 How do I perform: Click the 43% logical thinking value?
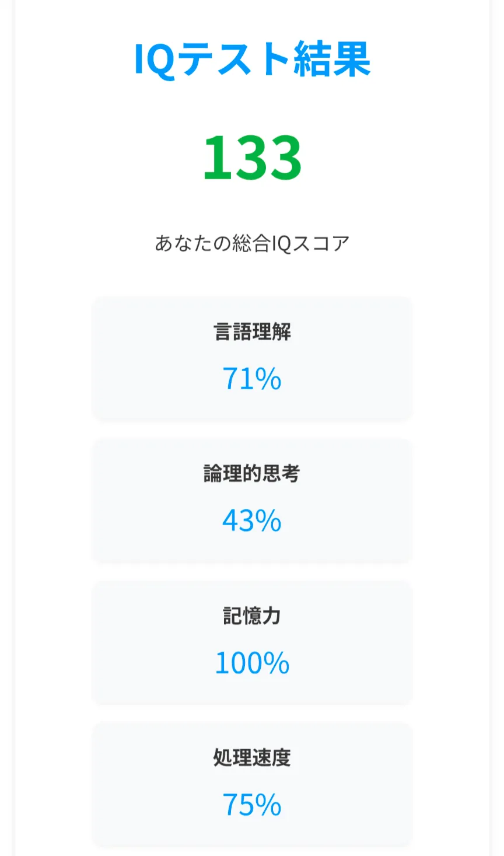pos(251,520)
